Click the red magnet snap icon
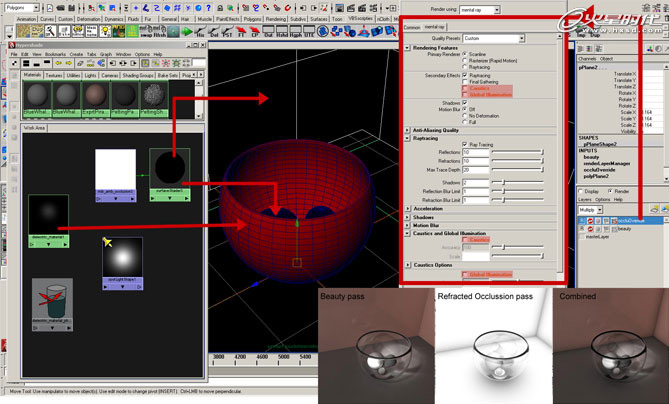 click(288, 8)
